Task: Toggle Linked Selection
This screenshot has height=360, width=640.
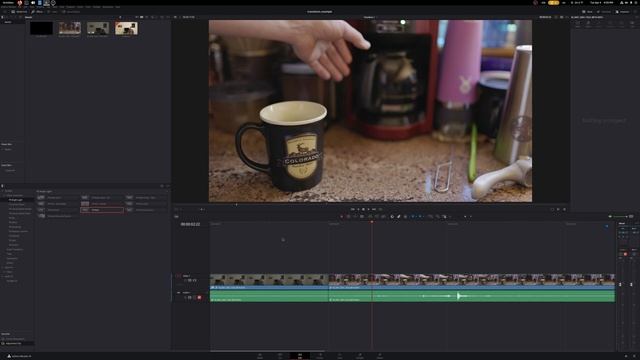Action: [x=399, y=216]
